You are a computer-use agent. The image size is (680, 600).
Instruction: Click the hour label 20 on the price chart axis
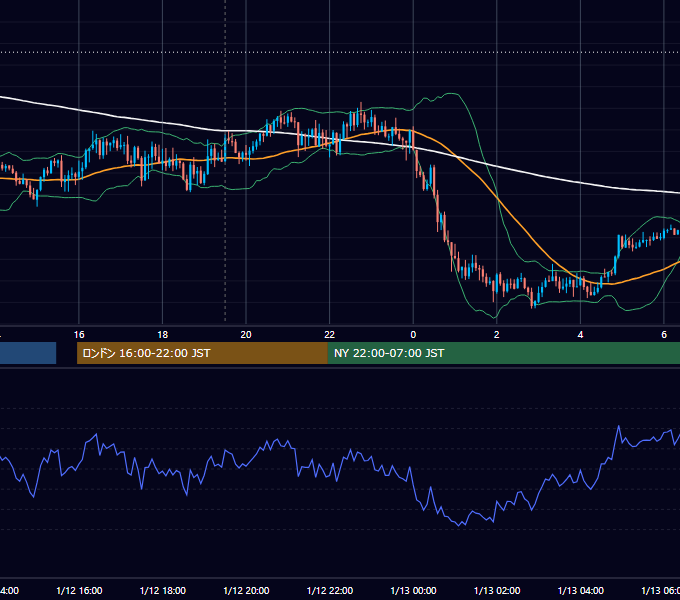click(x=246, y=335)
